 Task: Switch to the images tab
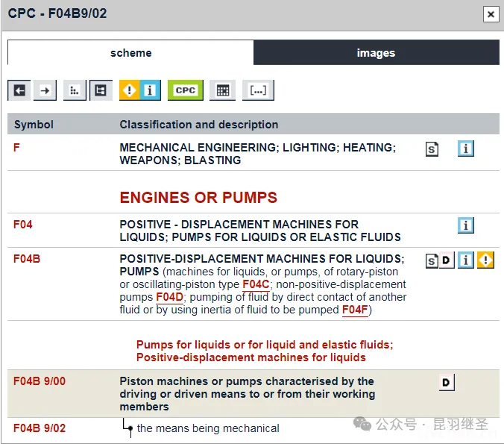[376, 53]
